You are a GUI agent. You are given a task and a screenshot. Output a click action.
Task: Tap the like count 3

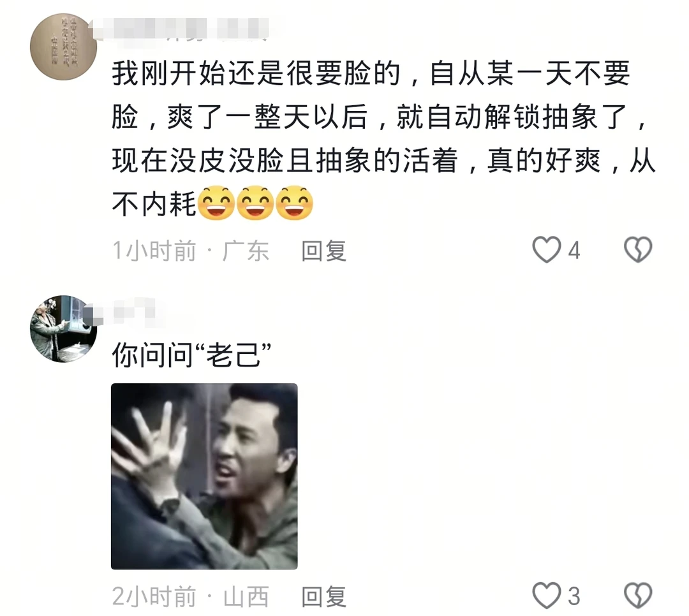[574, 596]
